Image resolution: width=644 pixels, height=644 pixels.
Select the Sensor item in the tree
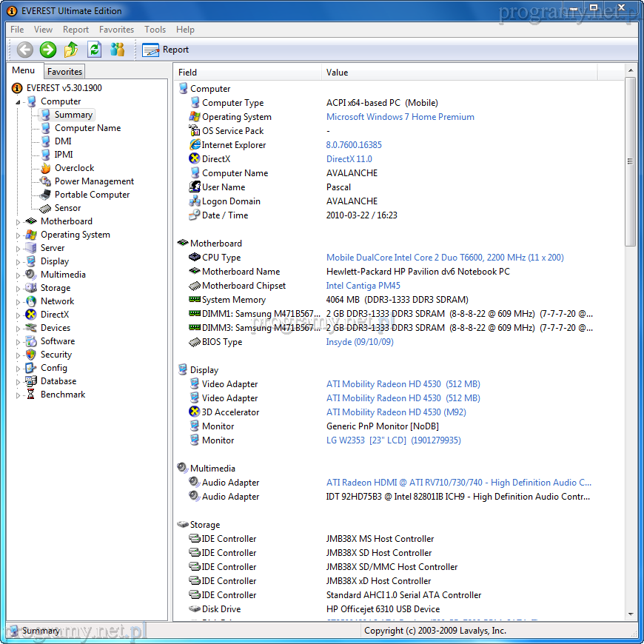tap(67, 208)
